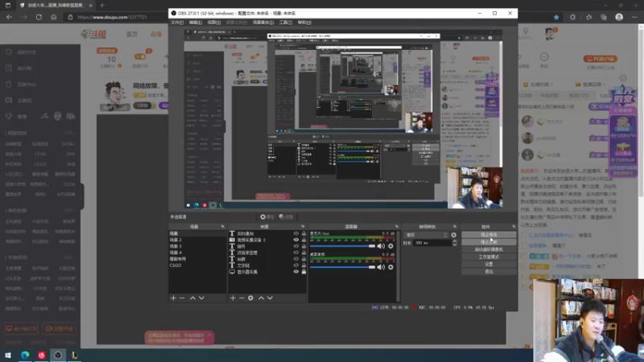Screen dimensions: 644x362
Task: Toggle lock on 显示器采集 source
Action: click(304, 272)
